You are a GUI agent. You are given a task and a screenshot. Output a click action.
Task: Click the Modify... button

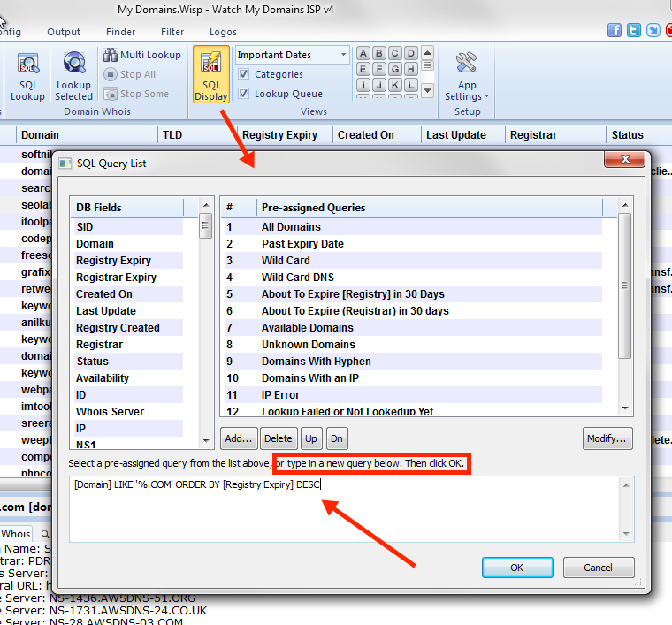point(607,438)
